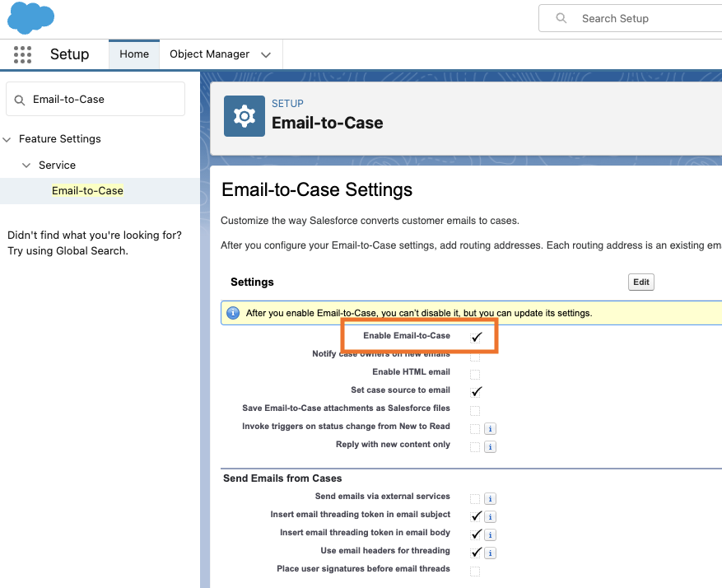This screenshot has height=588, width=722.
Task: Toggle Place user signatures before email threads checkbox
Action: tap(475, 572)
